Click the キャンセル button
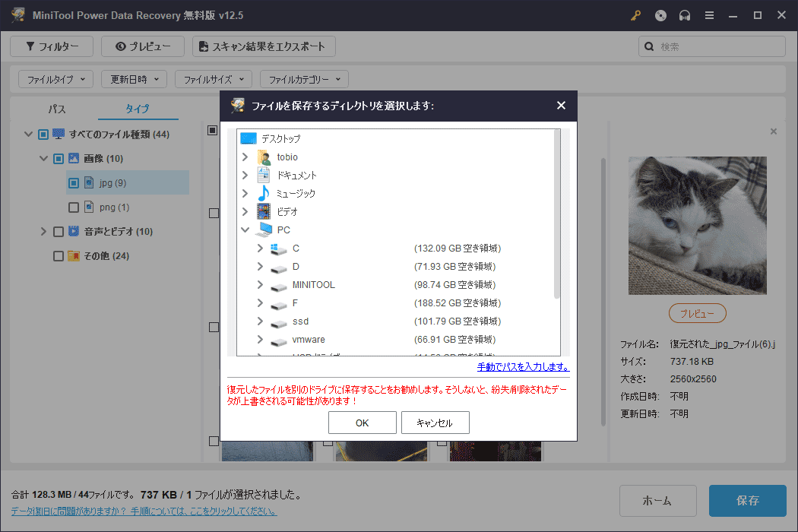The image size is (798, 532). [x=435, y=423]
